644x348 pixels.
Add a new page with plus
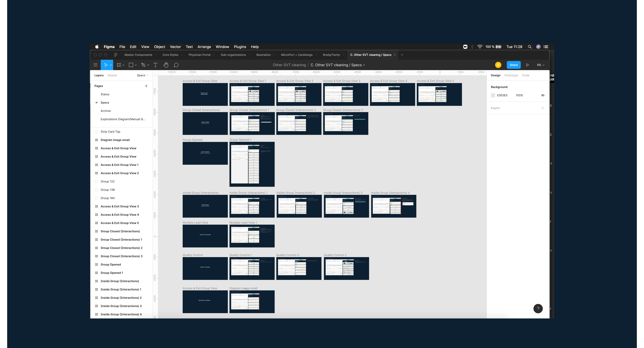pos(146,86)
